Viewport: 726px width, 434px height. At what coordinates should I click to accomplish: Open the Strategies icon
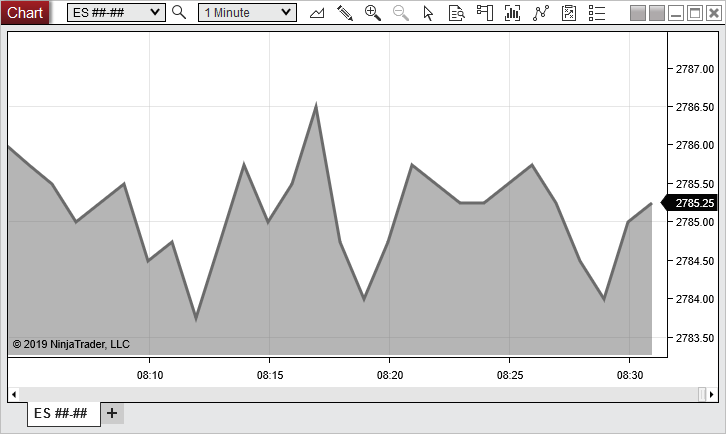coord(541,13)
